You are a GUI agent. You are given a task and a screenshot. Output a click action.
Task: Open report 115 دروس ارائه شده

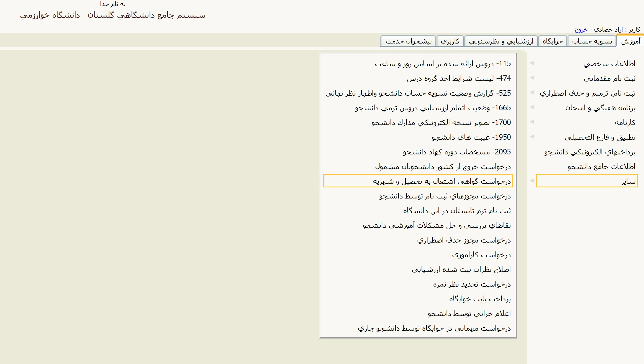pos(443,64)
